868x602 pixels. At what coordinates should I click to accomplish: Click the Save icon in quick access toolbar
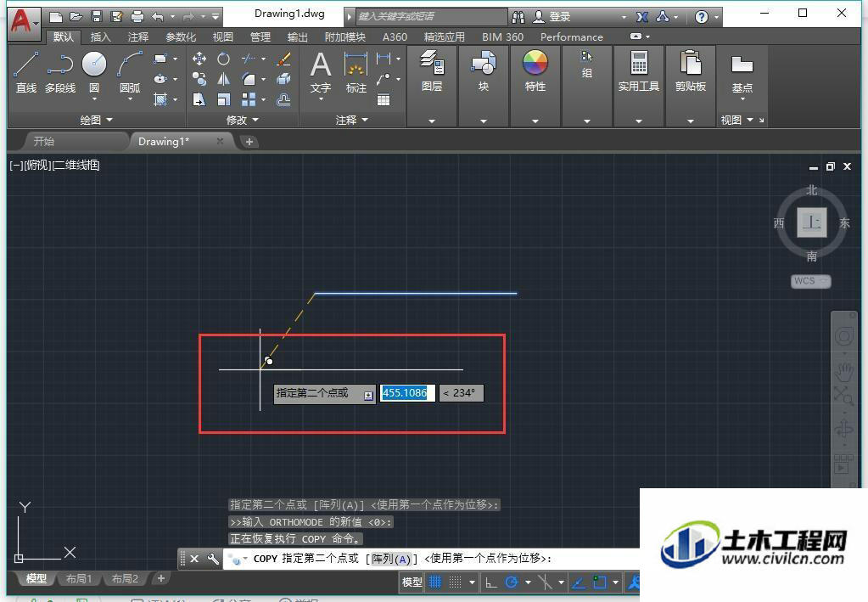coord(97,17)
